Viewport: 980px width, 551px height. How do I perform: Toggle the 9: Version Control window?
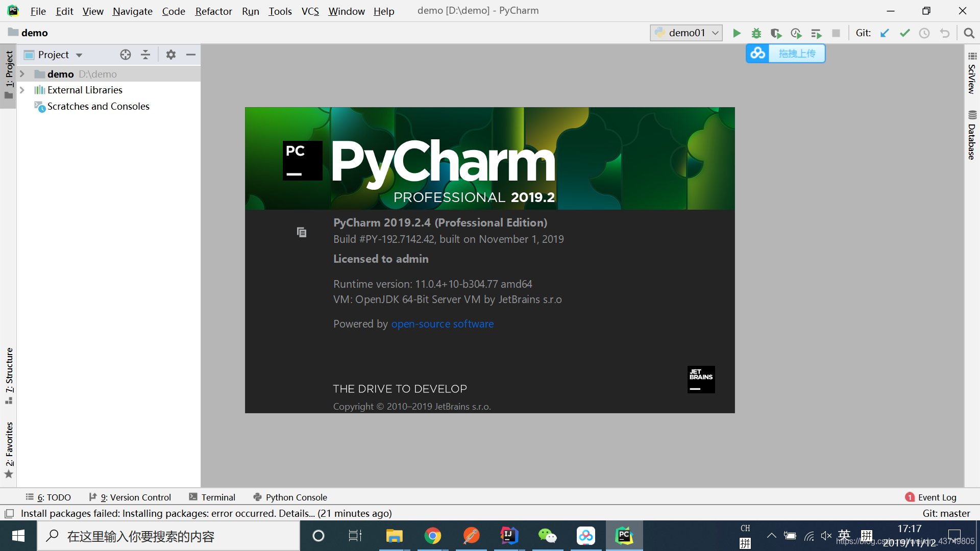pyautogui.click(x=130, y=497)
